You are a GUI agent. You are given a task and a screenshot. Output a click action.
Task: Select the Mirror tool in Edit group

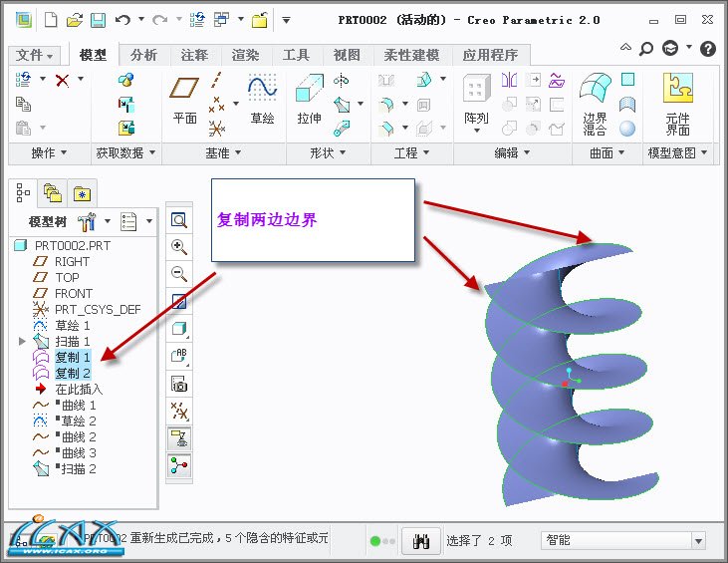coord(509,80)
